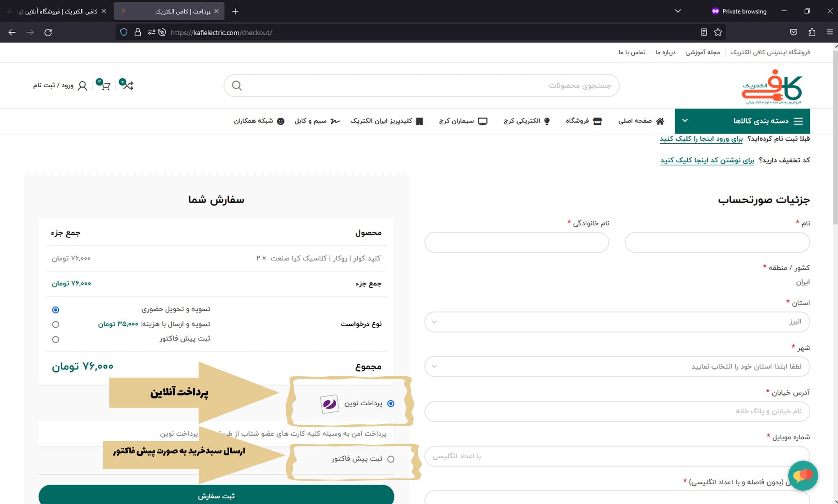838x504 pixels.
Task: Click the Kafi Electric site logo
Action: tap(772, 87)
